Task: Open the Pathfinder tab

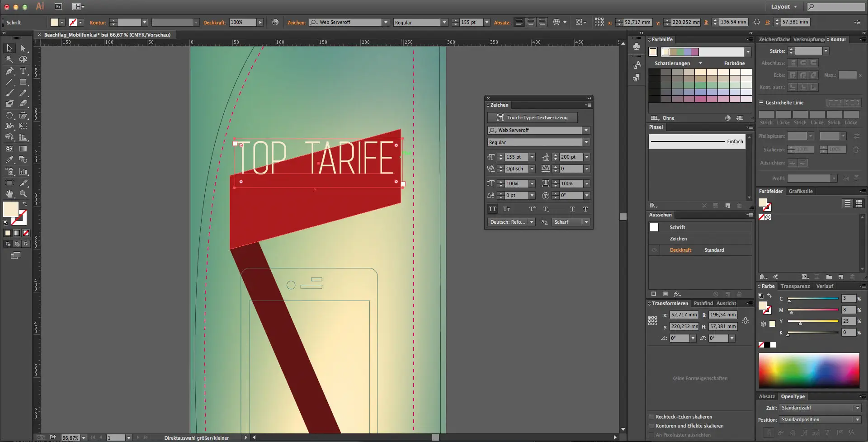Action: pyautogui.click(x=703, y=303)
